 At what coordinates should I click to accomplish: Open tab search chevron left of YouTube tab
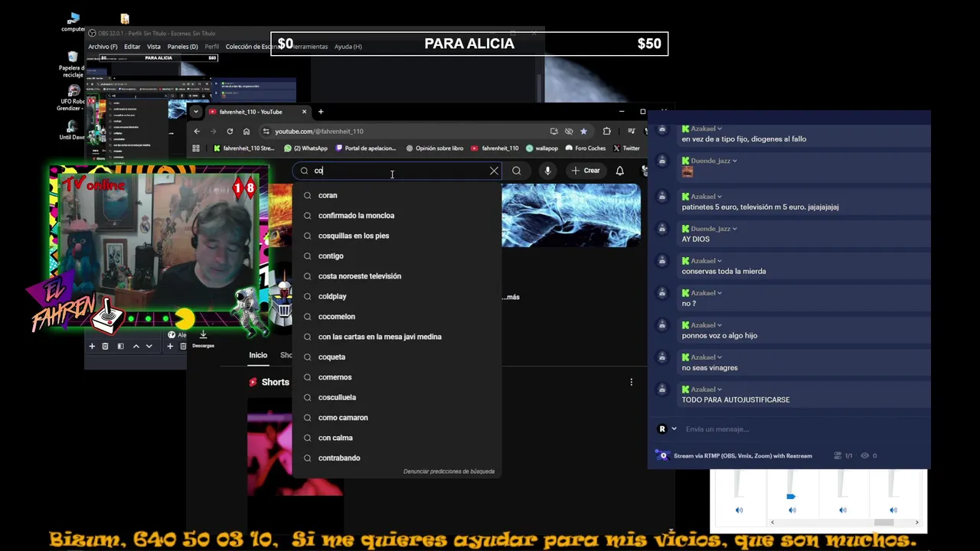click(196, 112)
